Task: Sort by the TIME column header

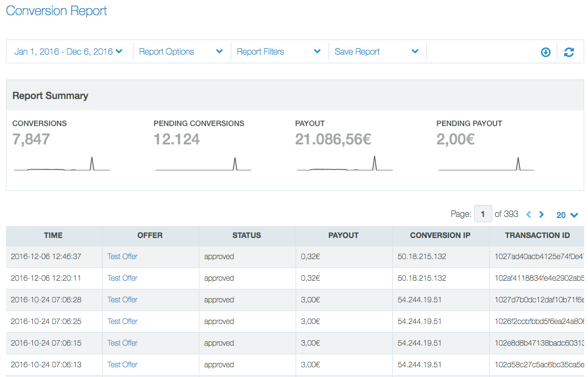Action: pos(54,235)
